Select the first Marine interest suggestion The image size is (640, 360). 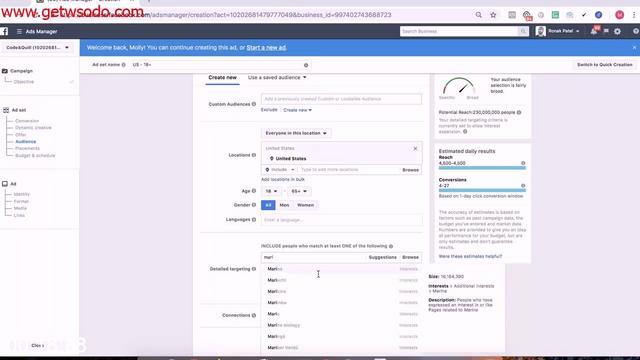[341, 269]
